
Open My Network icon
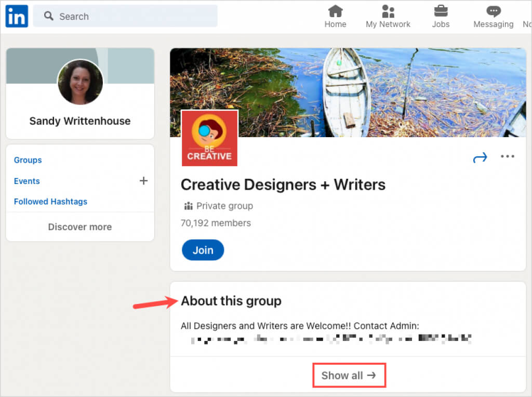[388, 11]
